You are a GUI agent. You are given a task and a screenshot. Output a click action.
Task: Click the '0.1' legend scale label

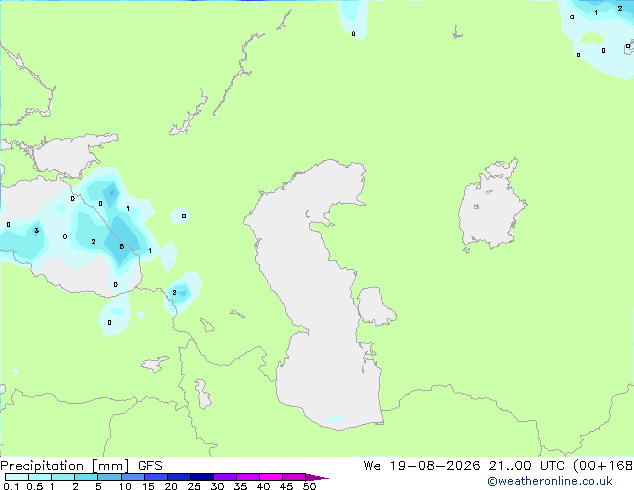(11, 486)
